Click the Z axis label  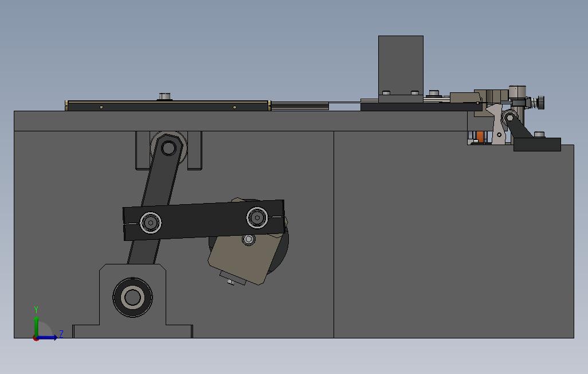click(61, 333)
